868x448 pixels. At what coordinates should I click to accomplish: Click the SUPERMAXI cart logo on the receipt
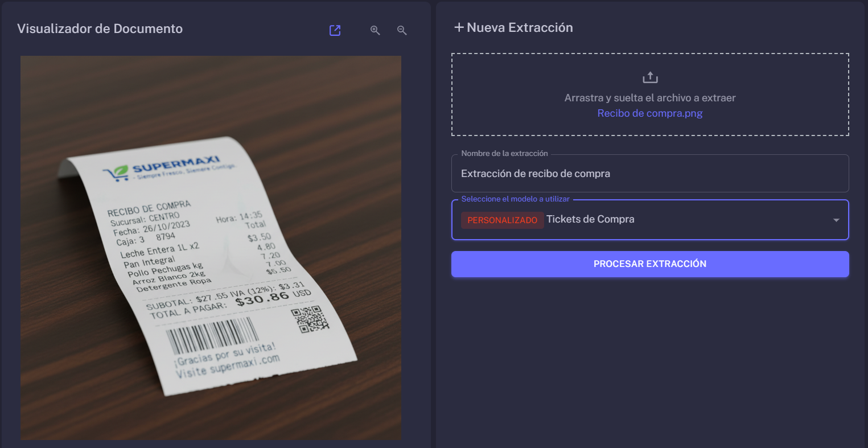pyautogui.click(x=116, y=173)
